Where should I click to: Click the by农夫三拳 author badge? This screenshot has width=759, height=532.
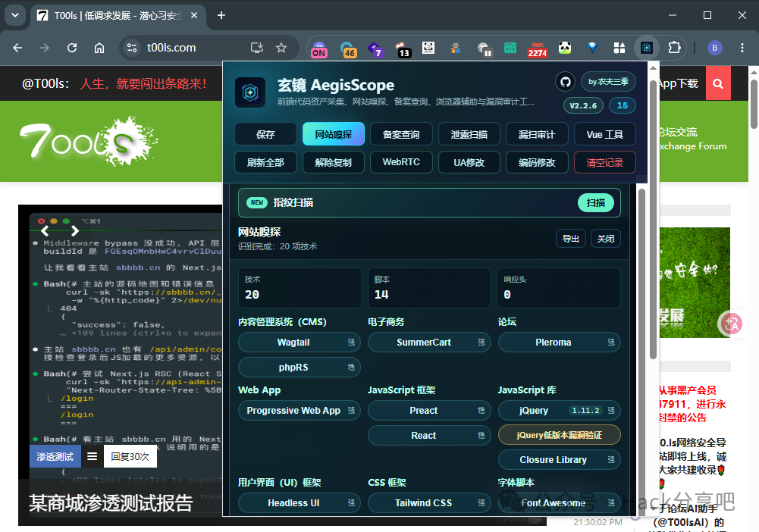[608, 82]
